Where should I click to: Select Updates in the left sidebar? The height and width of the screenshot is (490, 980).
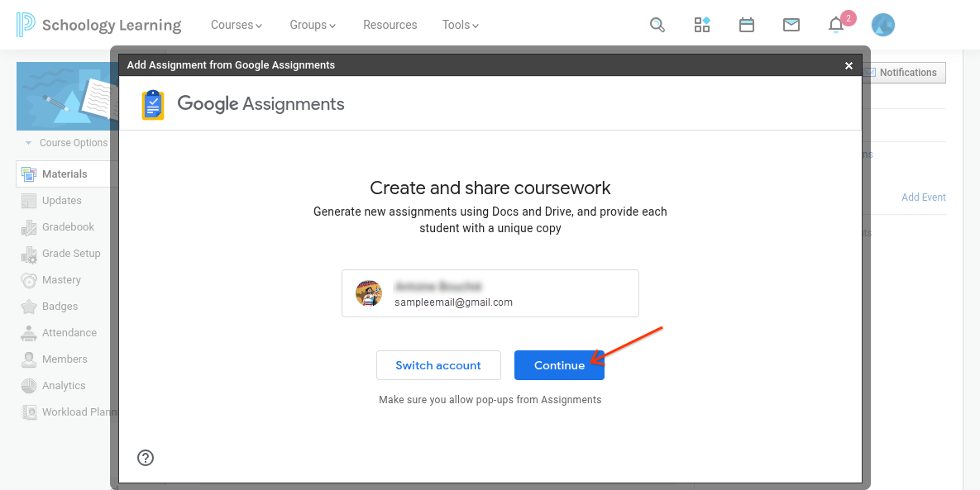click(x=63, y=200)
